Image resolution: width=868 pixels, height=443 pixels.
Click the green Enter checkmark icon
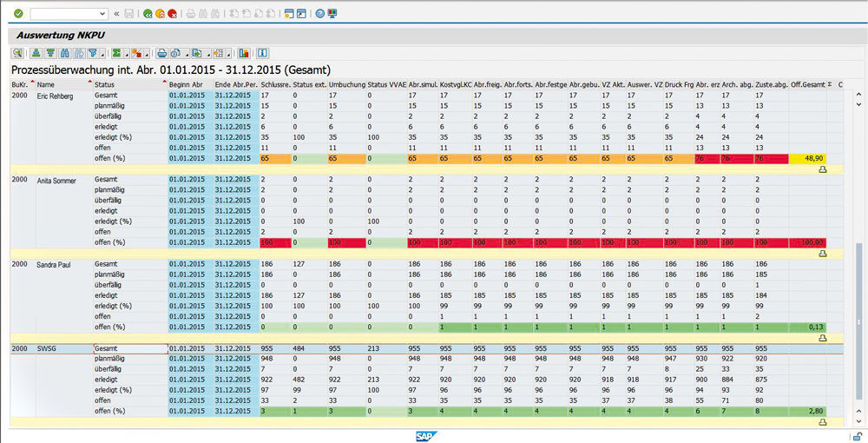[x=17, y=14]
